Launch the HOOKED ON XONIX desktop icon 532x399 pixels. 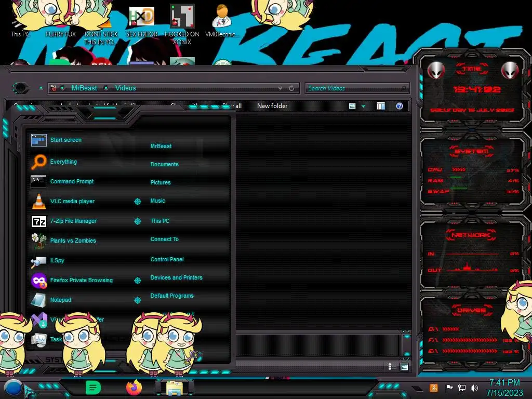click(182, 24)
